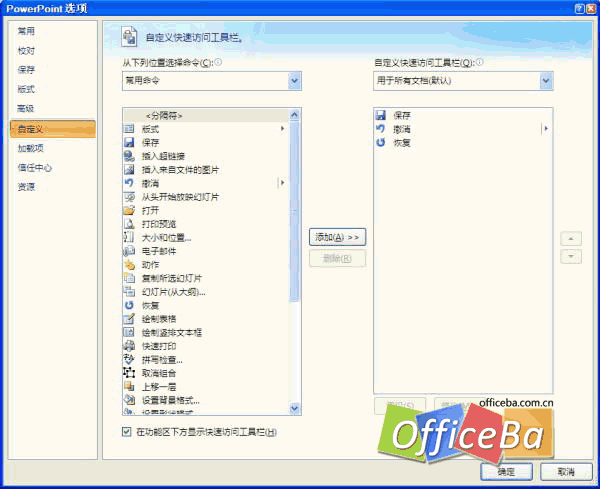The image size is (600, 489).
Task: Click 撤消 icon in quick access toolbar list
Action: point(380,129)
